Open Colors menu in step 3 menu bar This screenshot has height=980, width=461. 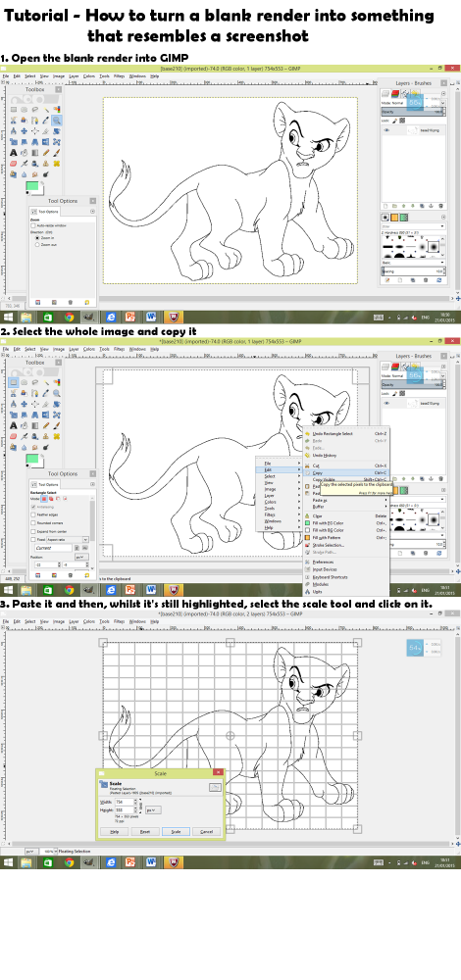click(x=89, y=622)
